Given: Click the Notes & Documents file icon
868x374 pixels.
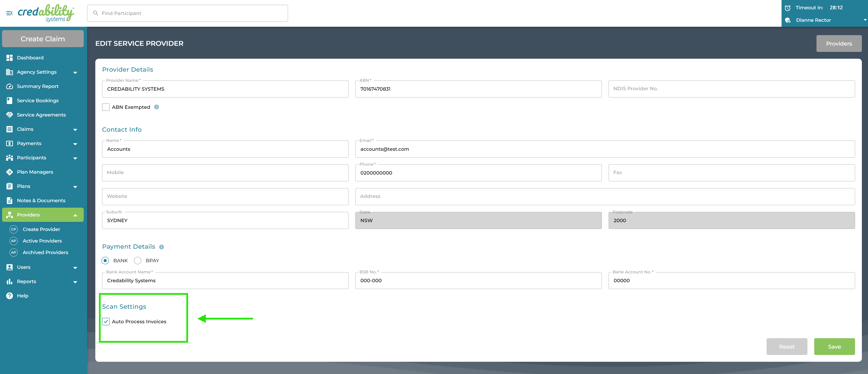Looking at the screenshot, I should click(x=10, y=201).
